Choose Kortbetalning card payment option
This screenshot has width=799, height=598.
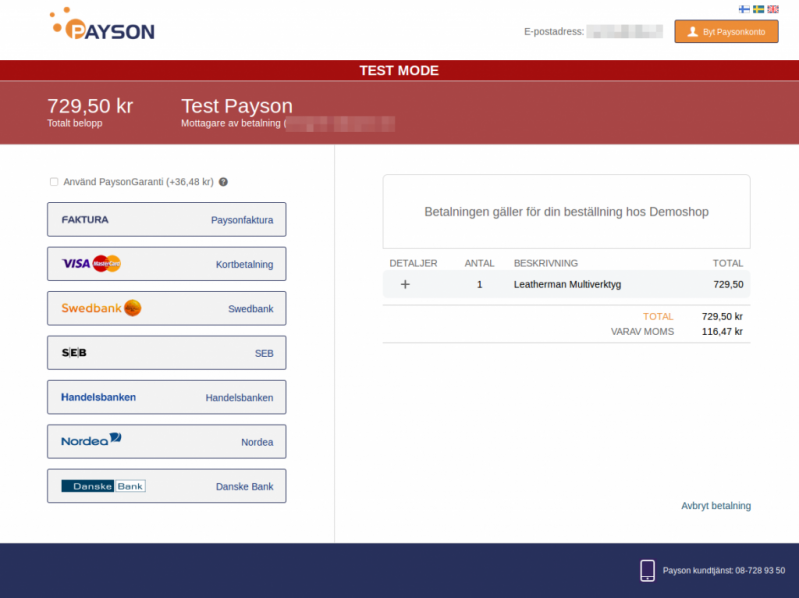pyautogui.click(x=167, y=264)
